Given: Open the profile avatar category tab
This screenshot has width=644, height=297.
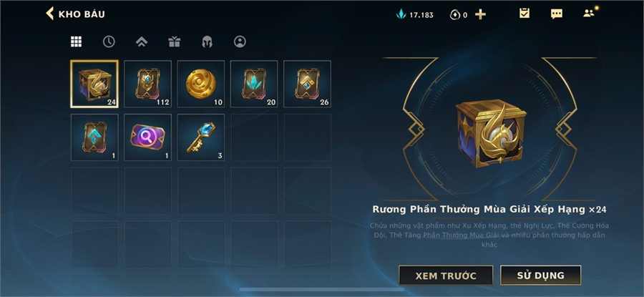Looking at the screenshot, I should [240, 42].
